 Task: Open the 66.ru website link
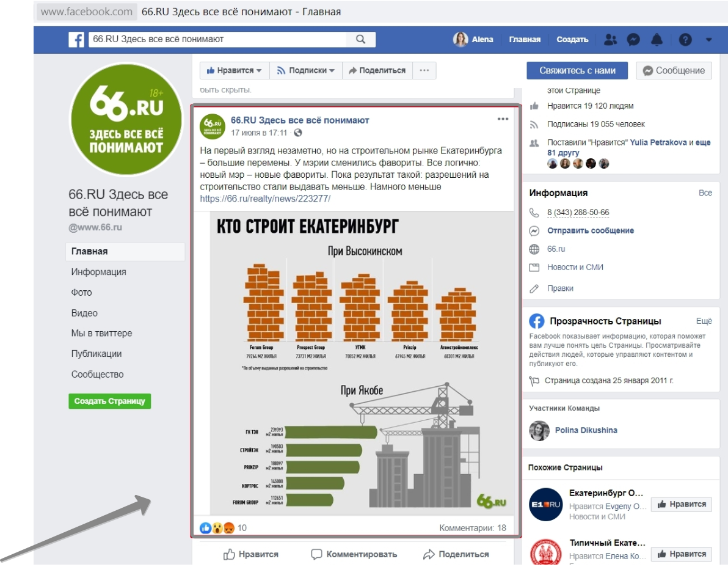(x=556, y=249)
